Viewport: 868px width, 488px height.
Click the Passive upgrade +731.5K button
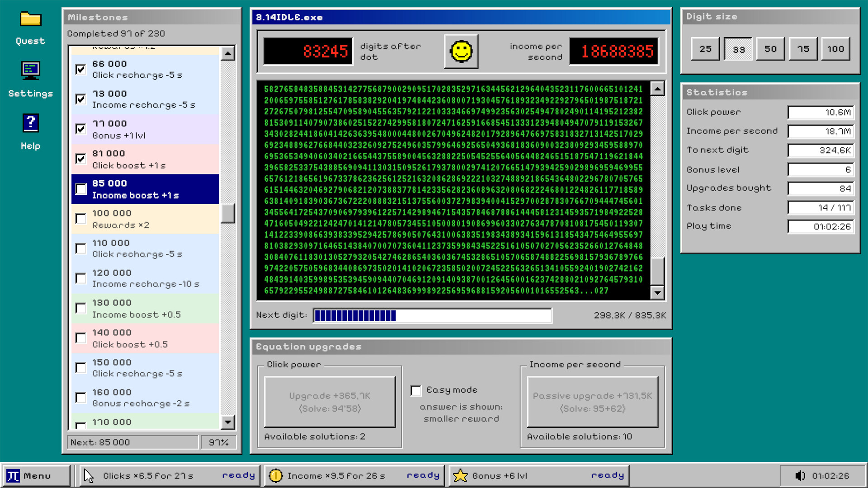click(593, 402)
